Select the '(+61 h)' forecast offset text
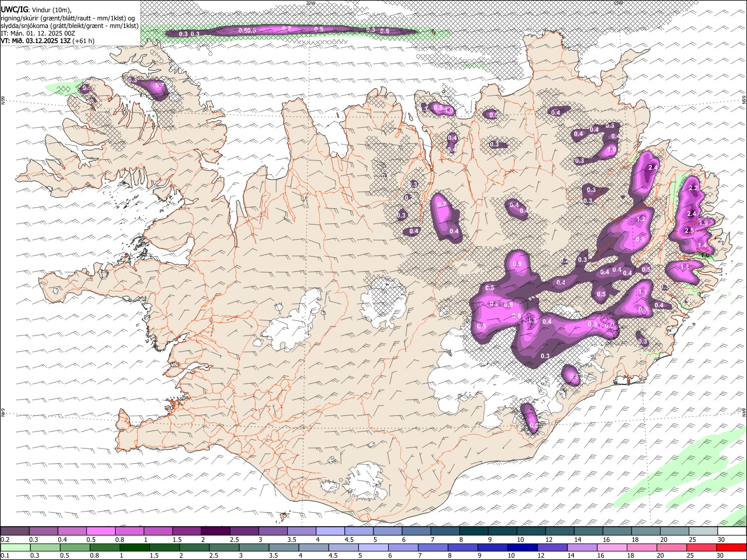Viewport: 747px width, 560px height. click(x=84, y=41)
